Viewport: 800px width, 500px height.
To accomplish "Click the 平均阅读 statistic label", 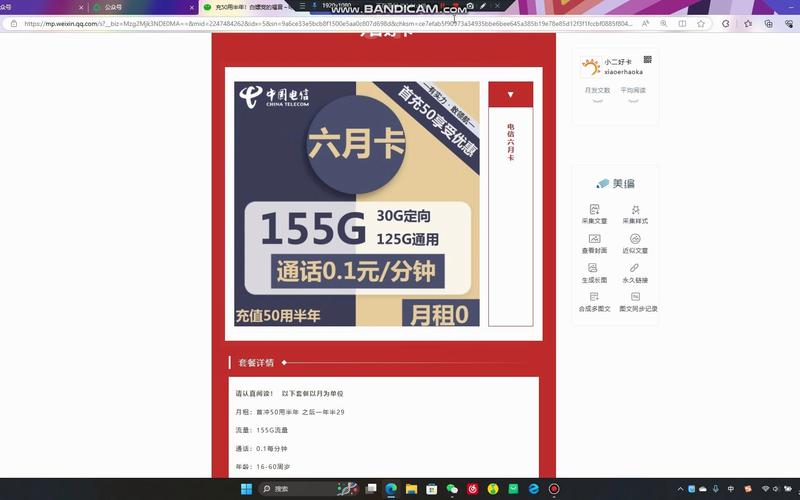I will point(633,90).
